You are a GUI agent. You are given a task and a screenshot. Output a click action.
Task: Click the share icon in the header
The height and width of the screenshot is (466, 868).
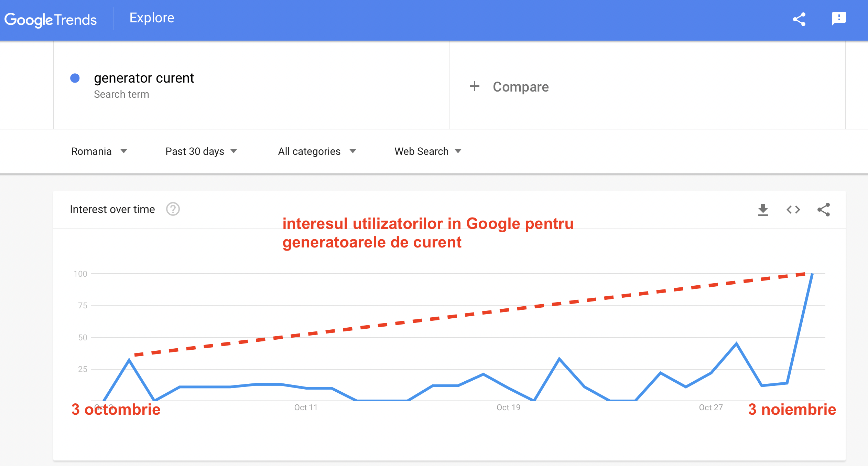(799, 19)
